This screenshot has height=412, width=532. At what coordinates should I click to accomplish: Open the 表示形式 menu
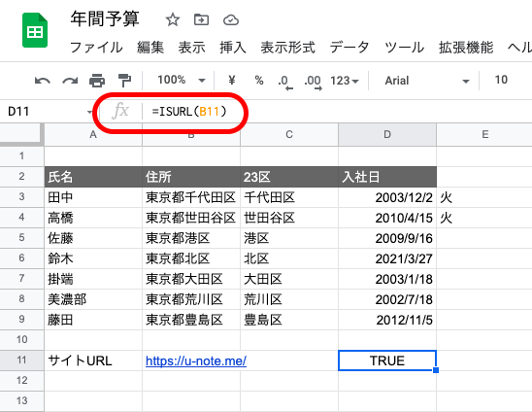pyautogui.click(x=287, y=48)
